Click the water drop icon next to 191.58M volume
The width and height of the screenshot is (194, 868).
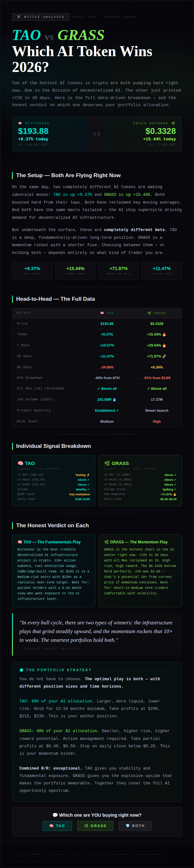tap(114, 399)
